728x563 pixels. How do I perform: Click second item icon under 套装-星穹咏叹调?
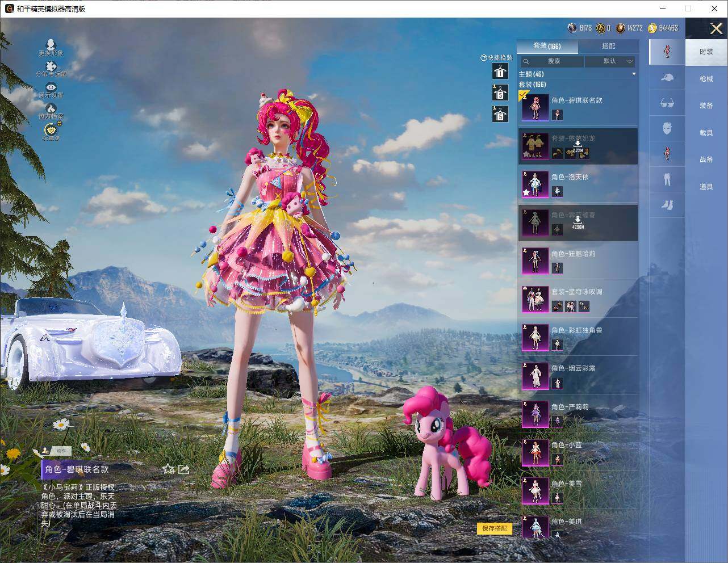[x=570, y=306]
